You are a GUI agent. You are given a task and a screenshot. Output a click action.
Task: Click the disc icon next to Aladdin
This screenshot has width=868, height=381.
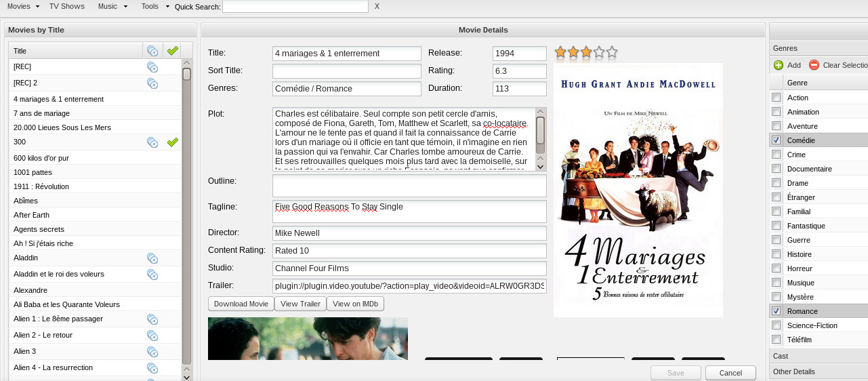coord(152,258)
